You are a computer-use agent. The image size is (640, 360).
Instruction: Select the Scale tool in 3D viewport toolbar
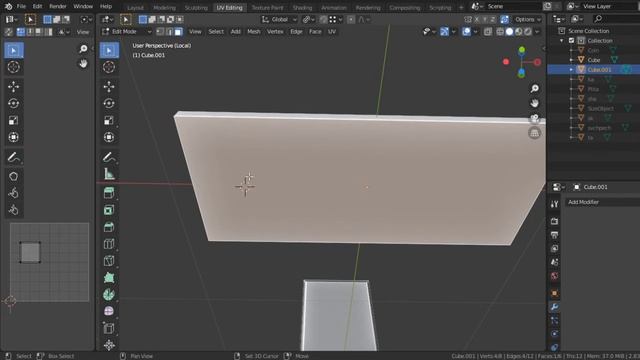click(x=109, y=120)
